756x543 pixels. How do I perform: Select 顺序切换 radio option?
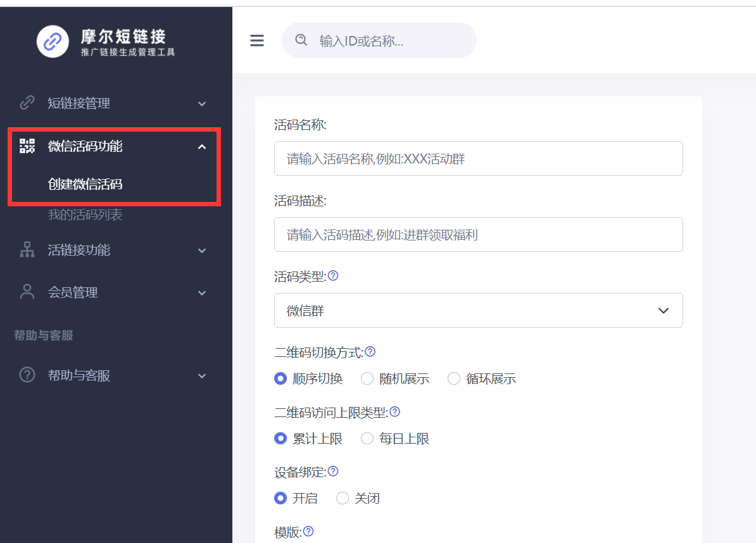coord(280,378)
